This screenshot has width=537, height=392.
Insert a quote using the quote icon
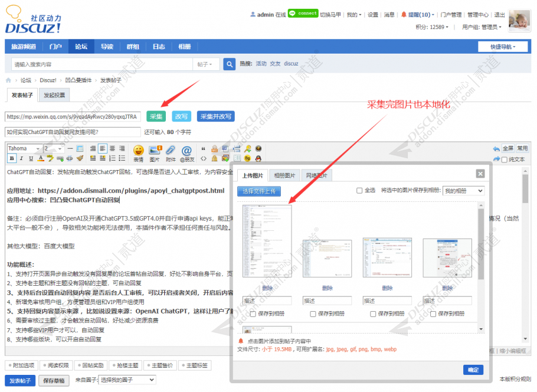click(204, 148)
